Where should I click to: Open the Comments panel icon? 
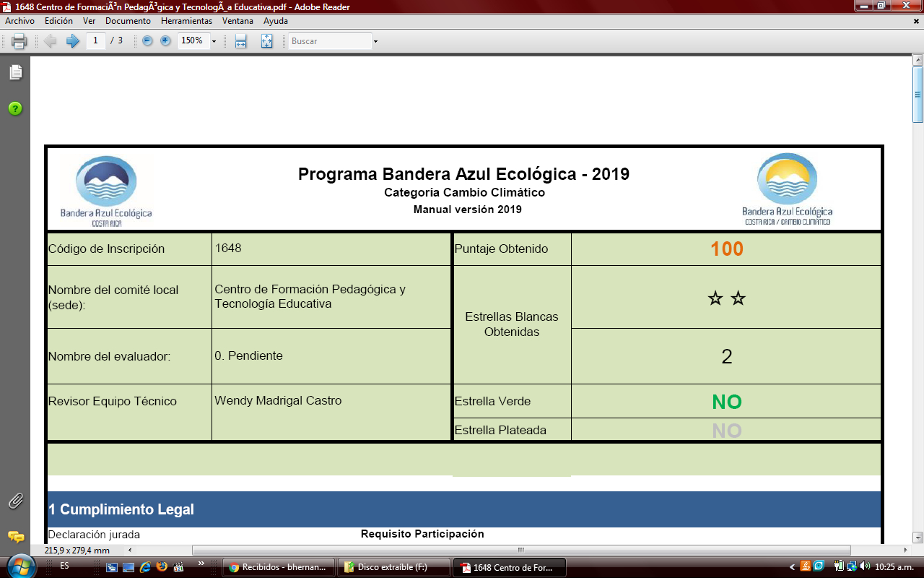(15, 537)
